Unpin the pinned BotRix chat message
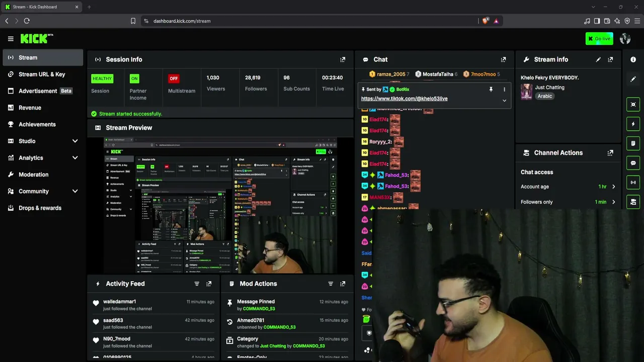Screen dimensions: 644x362 (x=491, y=89)
